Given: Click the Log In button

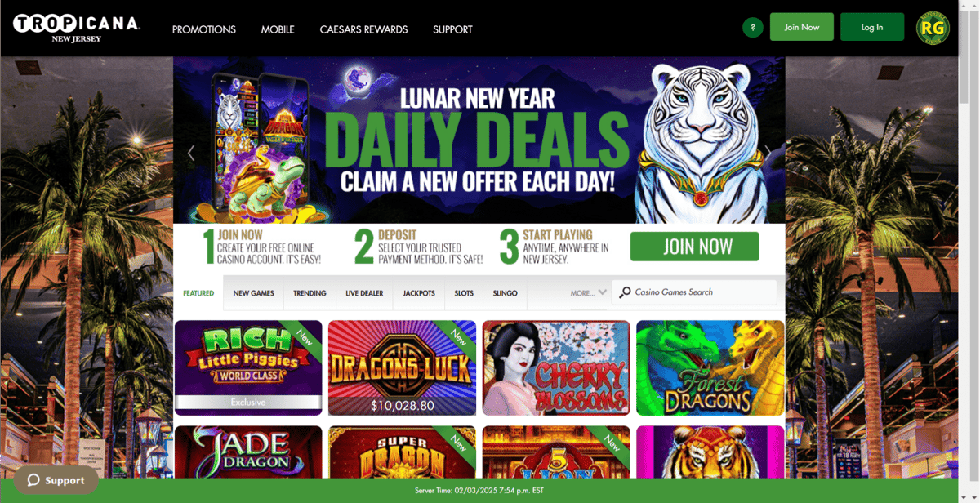Looking at the screenshot, I should (x=872, y=27).
